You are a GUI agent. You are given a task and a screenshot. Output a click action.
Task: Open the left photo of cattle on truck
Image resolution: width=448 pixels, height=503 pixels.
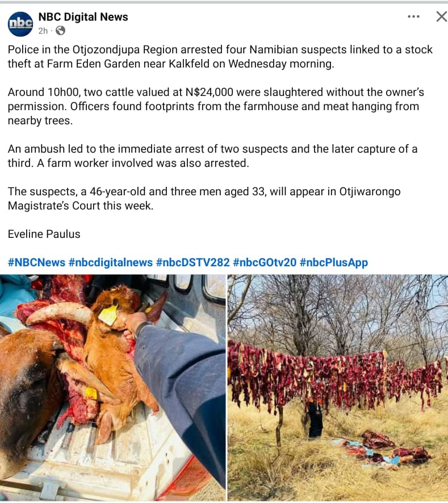coord(112,388)
